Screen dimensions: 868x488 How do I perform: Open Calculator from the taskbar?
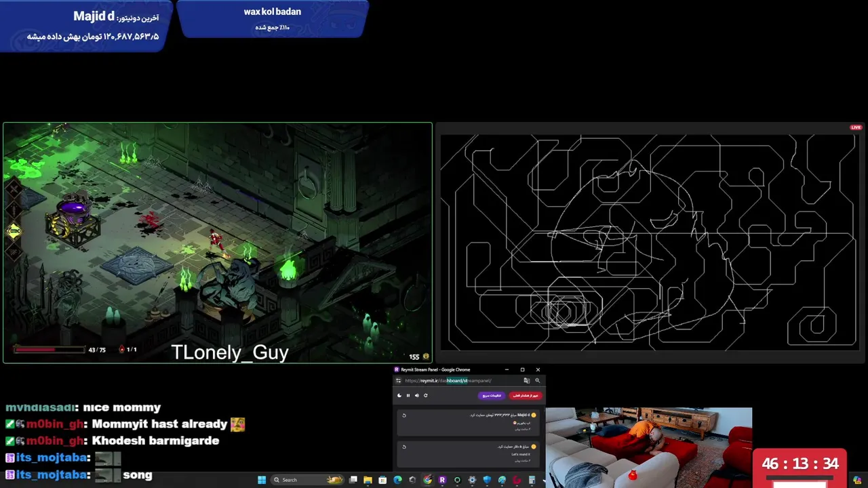tap(532, 480)
